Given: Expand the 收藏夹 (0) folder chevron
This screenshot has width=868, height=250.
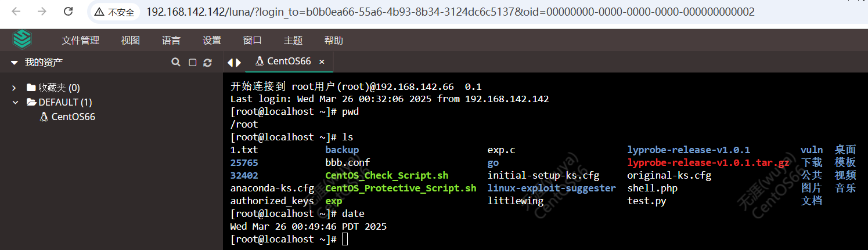Looking at the screenshot, I should pyautogui.click(x=14, y=88).
